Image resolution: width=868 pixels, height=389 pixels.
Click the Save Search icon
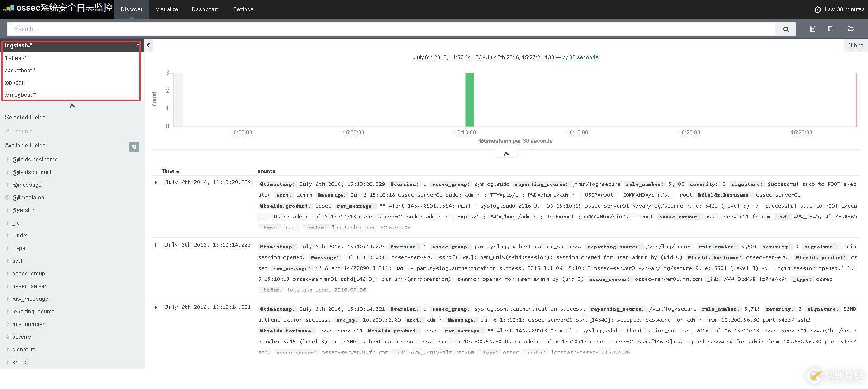point(830,29)
